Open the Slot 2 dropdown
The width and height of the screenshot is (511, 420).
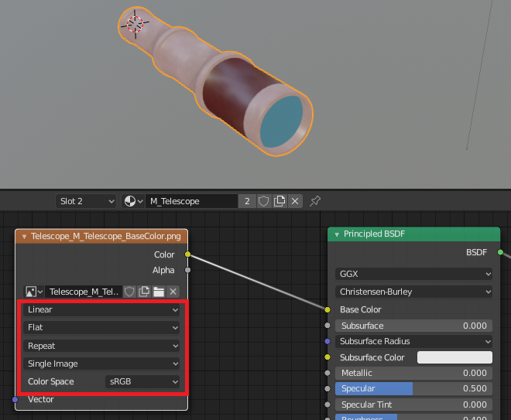coord(86,201)
